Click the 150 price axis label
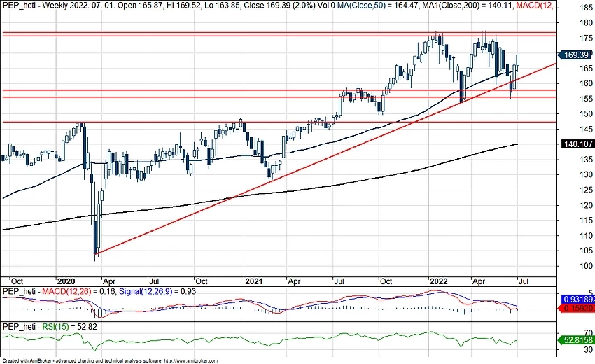This screenshot has height=364, width=595. 587,114
